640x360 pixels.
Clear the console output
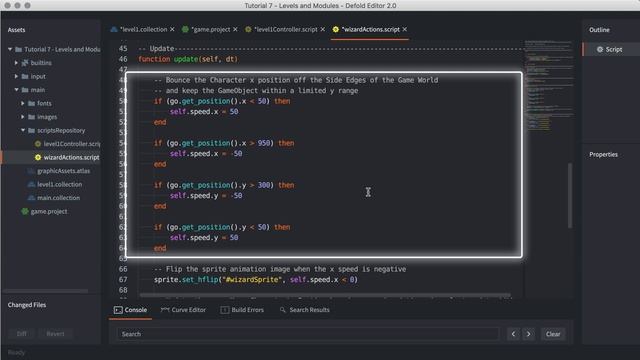(553, 334)
